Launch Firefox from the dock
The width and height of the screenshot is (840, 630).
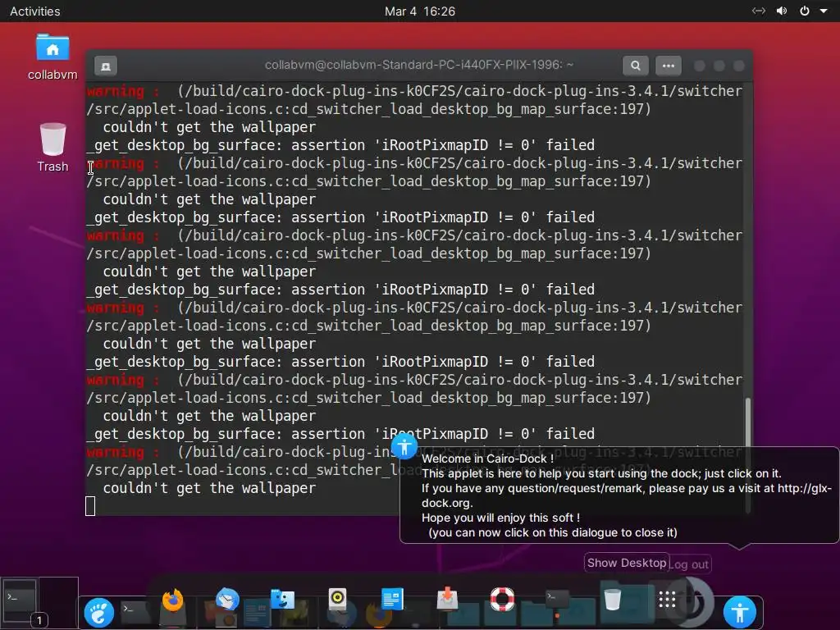pyautogui.click(x=173, y=601)
